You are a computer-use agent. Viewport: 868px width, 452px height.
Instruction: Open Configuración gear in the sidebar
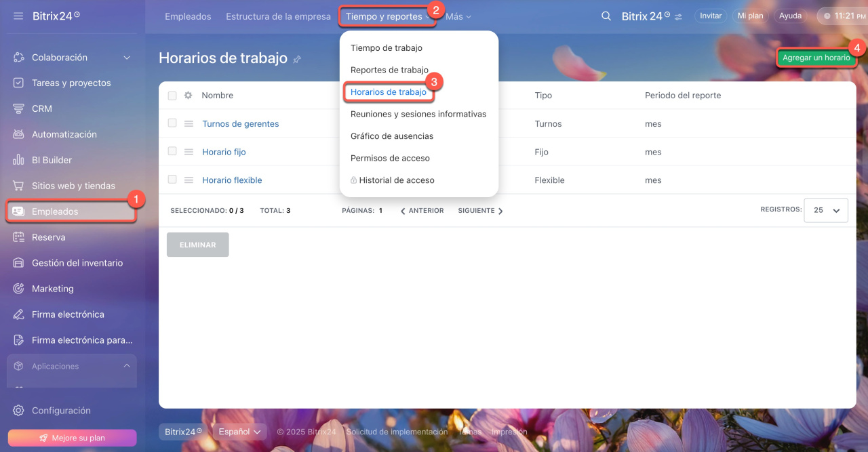click(19, 411)
